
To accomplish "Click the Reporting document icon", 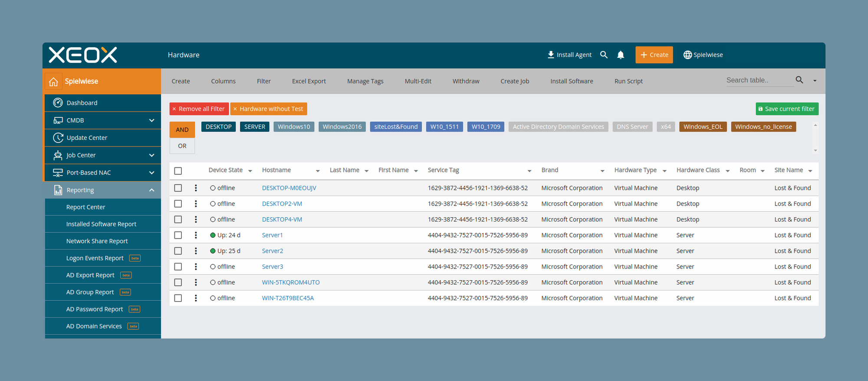I will 58,190.
